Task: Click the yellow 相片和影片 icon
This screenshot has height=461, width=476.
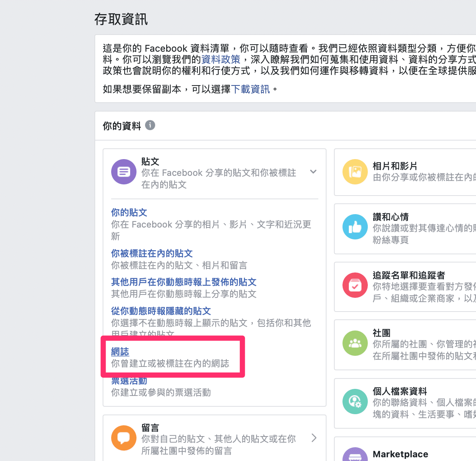Action: (355, 172)
